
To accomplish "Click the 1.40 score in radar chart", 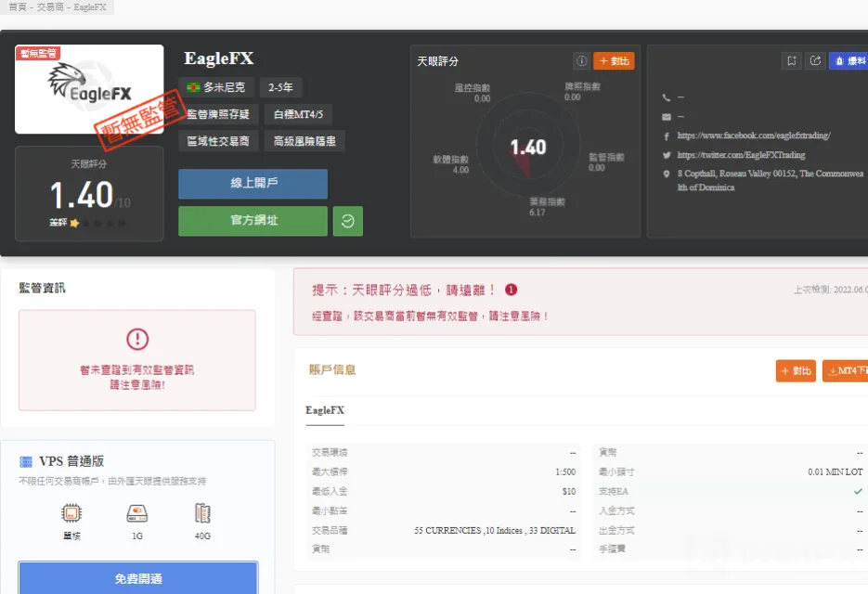I will (x=528, y=148).
